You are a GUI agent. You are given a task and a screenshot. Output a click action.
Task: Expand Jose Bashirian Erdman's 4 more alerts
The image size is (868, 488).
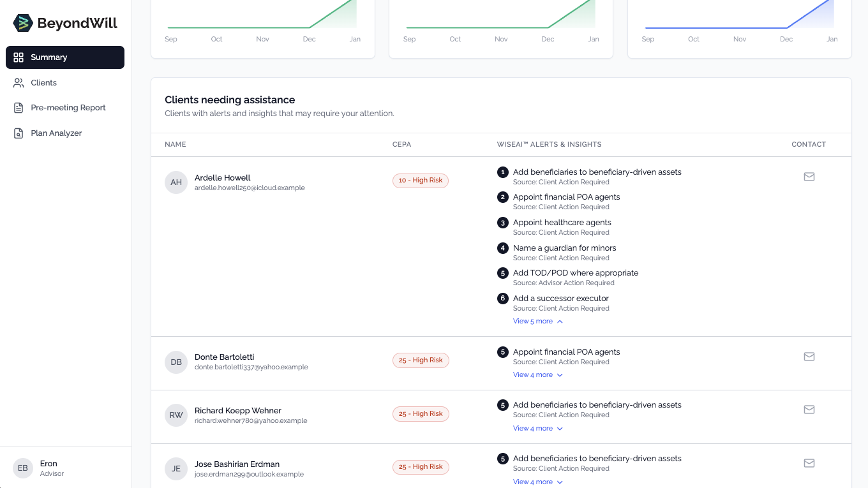tap(537, 482)
